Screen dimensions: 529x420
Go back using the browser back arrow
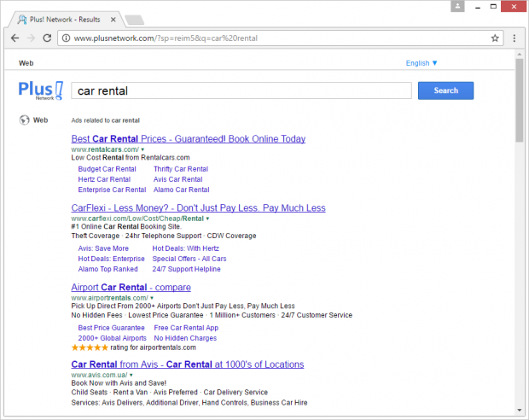pos(15,38)
